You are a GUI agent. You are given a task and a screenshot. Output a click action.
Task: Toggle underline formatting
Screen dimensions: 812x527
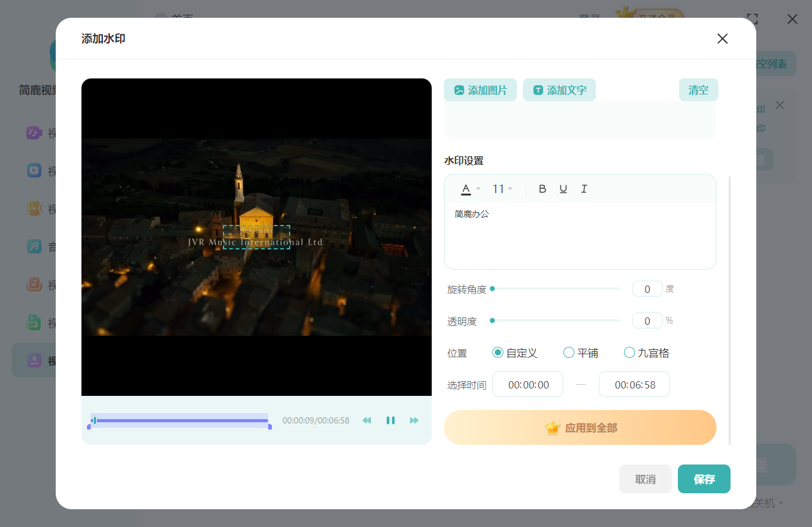pyautogui.click(x=563, y=189)
